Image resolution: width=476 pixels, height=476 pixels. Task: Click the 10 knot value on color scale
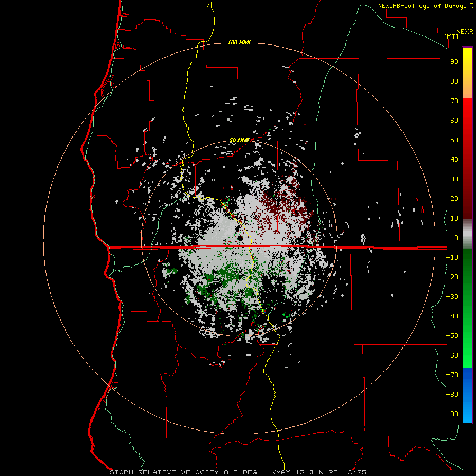click(454, 218)
